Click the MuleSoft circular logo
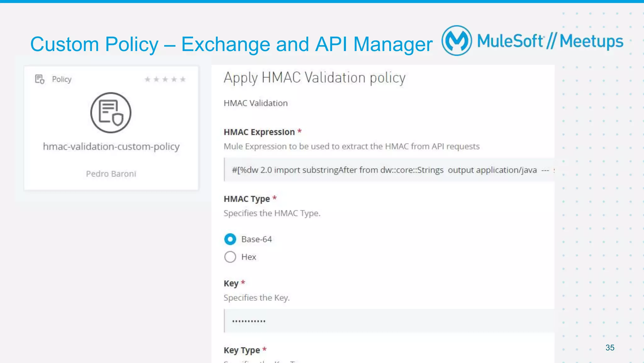Viewport: 644px width, 363px height. point(457,41)
